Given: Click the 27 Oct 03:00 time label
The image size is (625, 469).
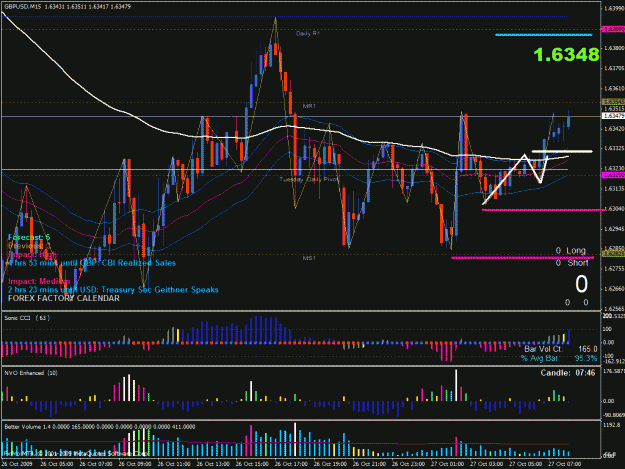Looking at the screenshot, I should [x=486, y=464].
